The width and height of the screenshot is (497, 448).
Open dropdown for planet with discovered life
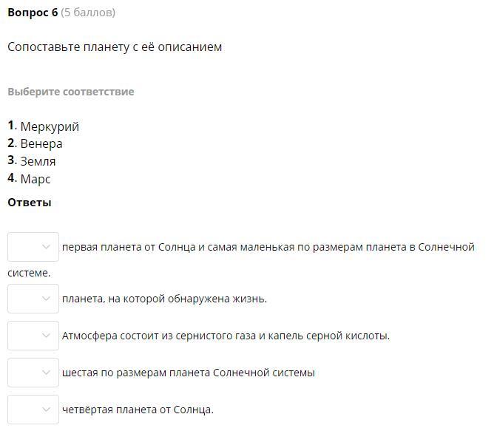pos(33,299)
